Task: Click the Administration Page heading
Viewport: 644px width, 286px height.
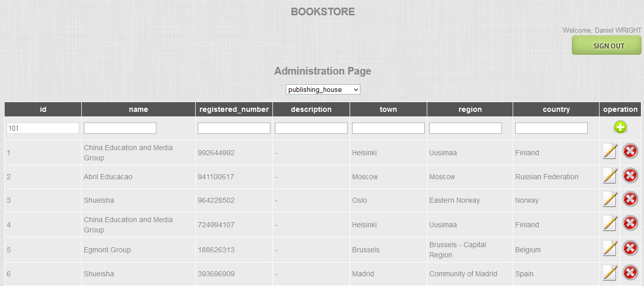Action: coord(323,71)
